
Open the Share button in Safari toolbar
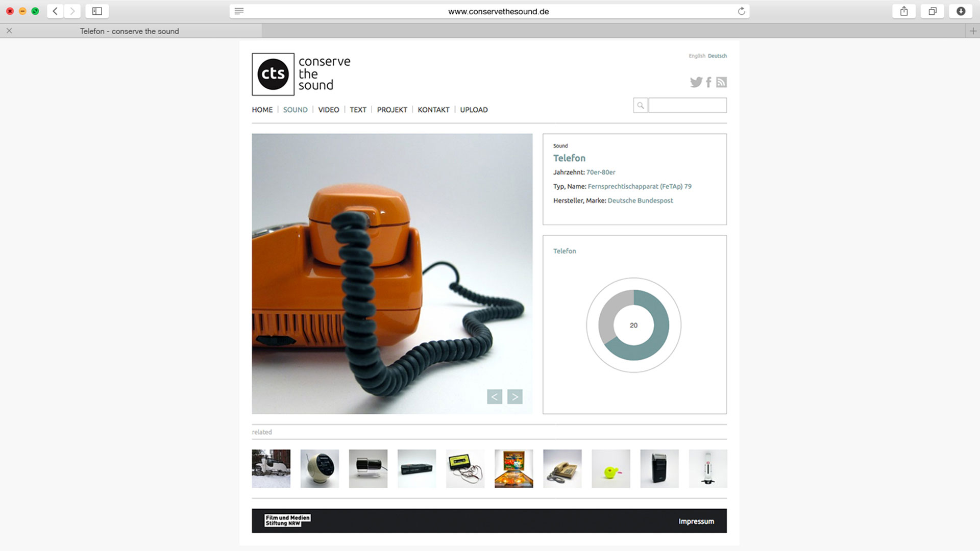click(x=904, y=11)
